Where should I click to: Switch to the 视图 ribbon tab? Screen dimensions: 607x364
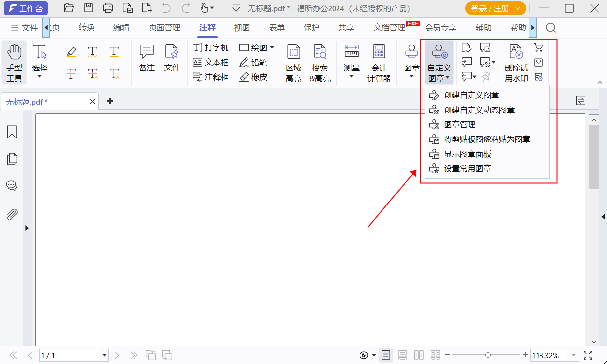[242, 28]
